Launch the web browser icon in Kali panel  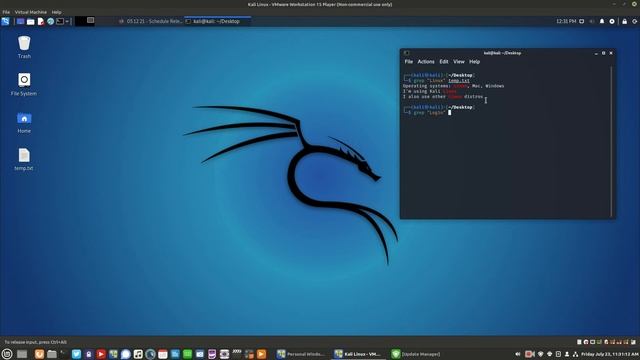(51, 21)
